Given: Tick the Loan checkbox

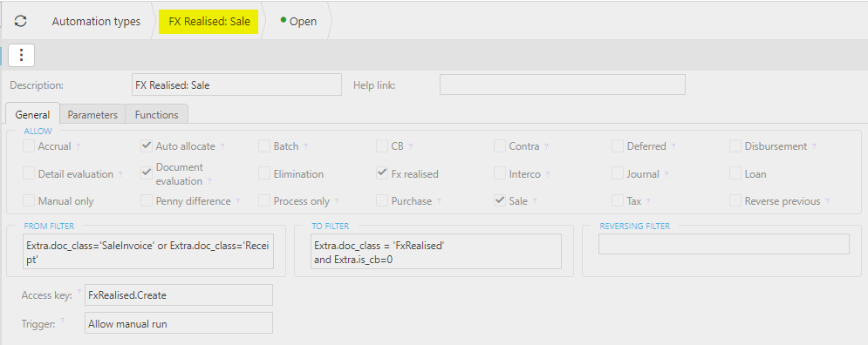Looking at the screenshot, I should coord(735,173).
